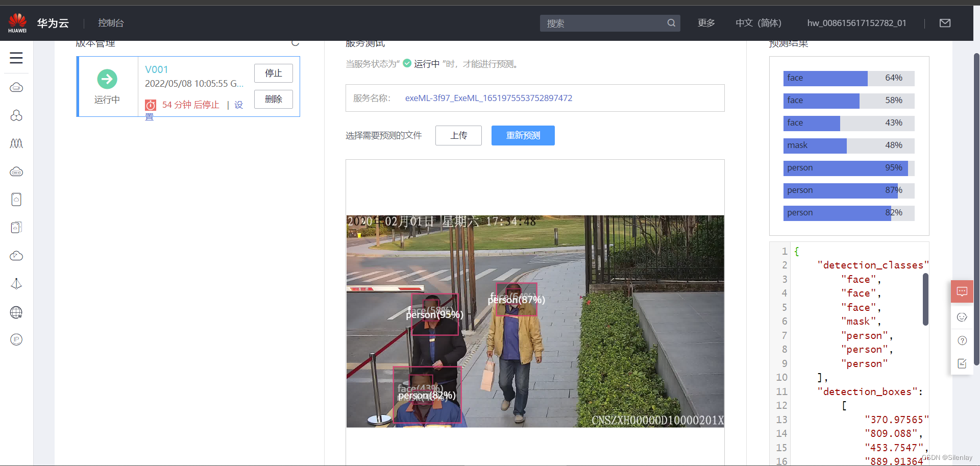The width and height of the screenshot is (980, 466).
Task: Click the search magnifier icon
Action: (x=671, y=23)
